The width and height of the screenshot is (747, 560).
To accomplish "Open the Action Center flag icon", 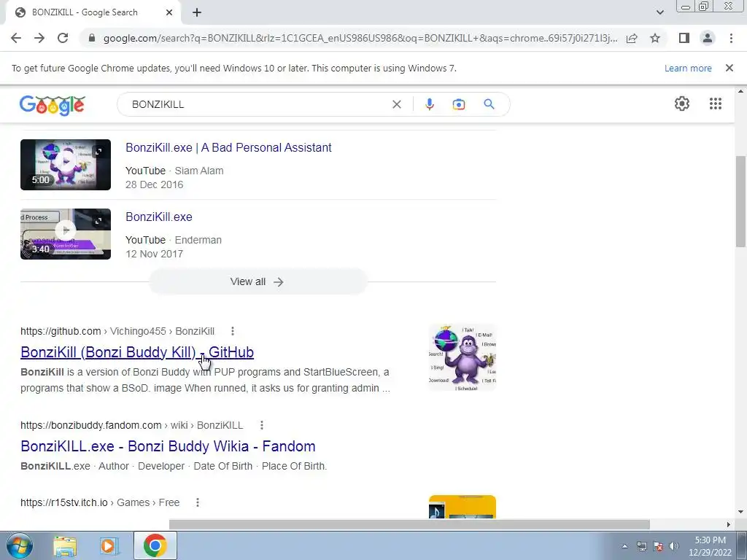I will [x=658, y=546].
